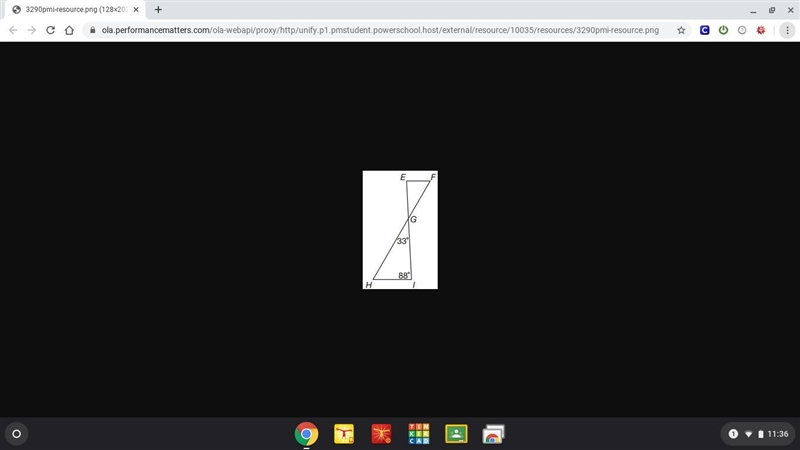Open the notification count indicator
Image resolution: width=800 pixels, height=450 pixels.
point(733,434)
